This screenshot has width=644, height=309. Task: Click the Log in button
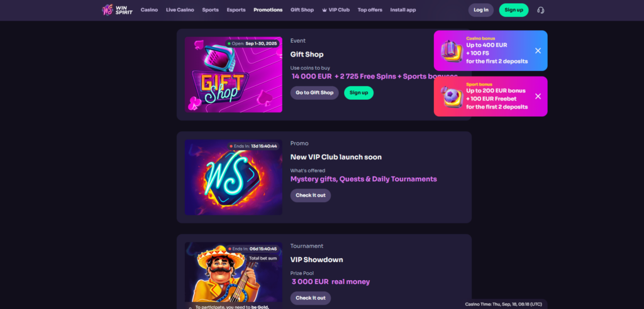[x=481, y=10]
